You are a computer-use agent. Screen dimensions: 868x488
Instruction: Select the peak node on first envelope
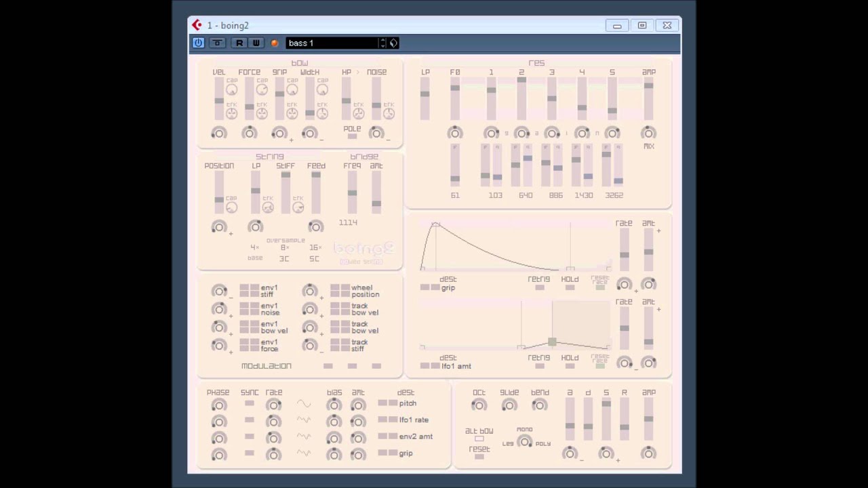(435, 224)
